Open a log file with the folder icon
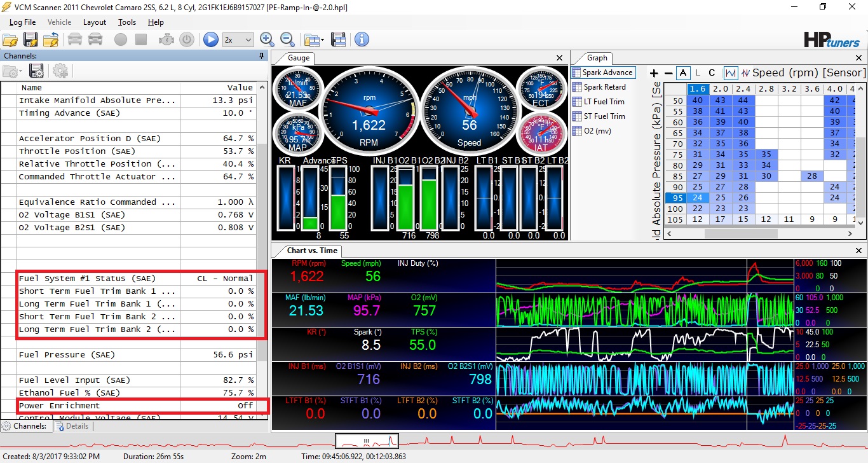This screenshot has width=868, height=463. tap(10, 39)
